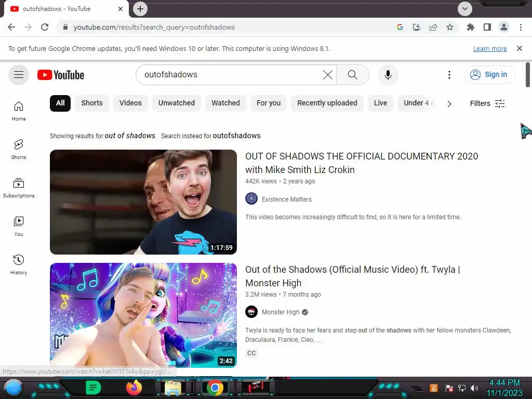Open Firefox from the taskbar
532x399 pixels.
[x=134, y=388]
